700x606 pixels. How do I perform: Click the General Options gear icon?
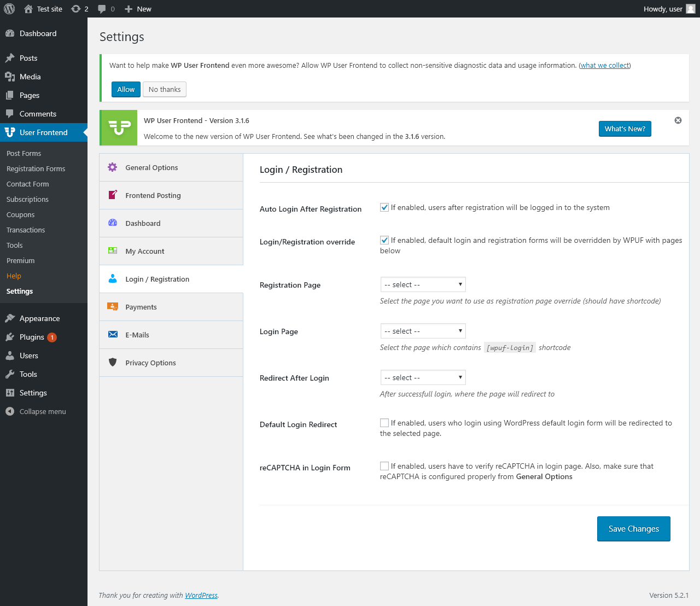(113, 167)
